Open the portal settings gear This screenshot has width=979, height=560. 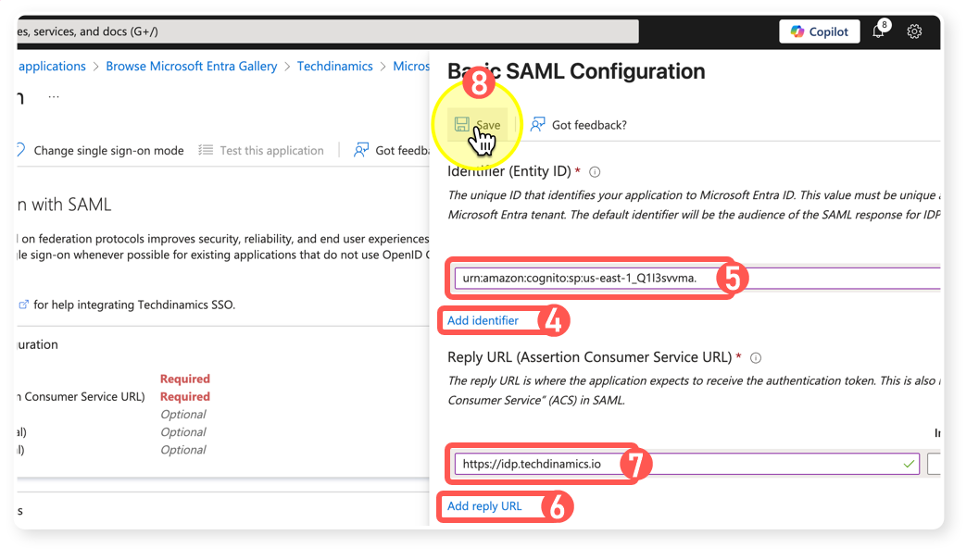(914, 31)
